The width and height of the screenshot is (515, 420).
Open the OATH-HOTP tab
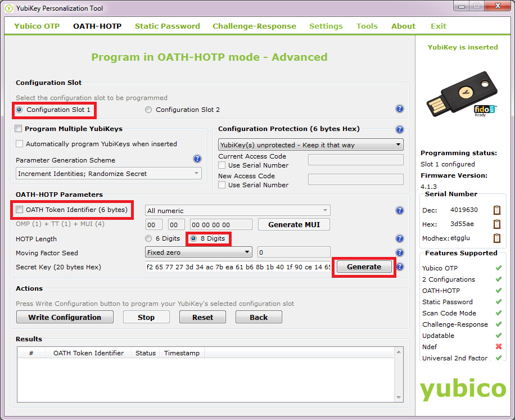point(97,26)
